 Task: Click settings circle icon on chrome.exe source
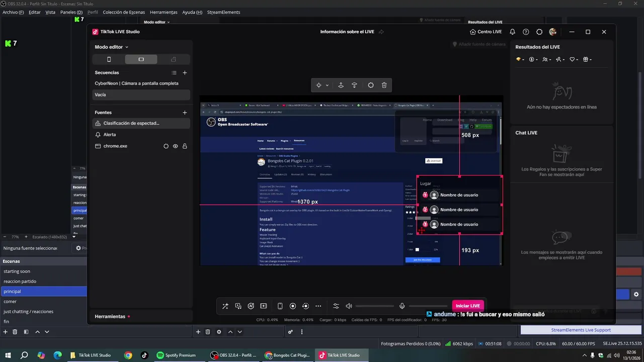point(166,146)
